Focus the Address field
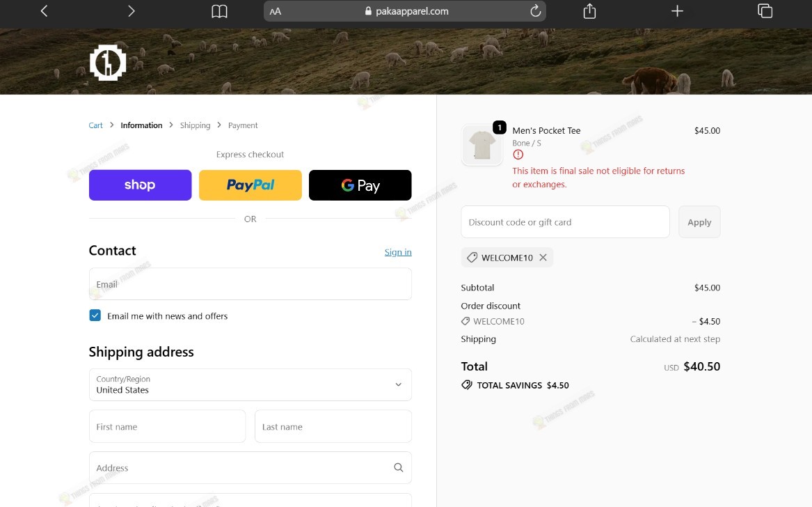The width and height of the screenshot is (812, 507). (x=250, y=467)
